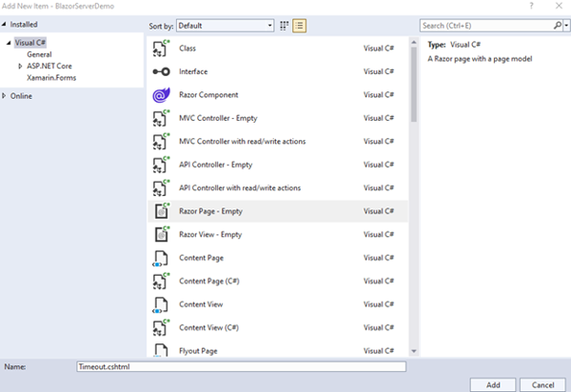This screenshot has width=571, height=392.
Task: Choose the Razor Component icon
Action: (161, 95)
